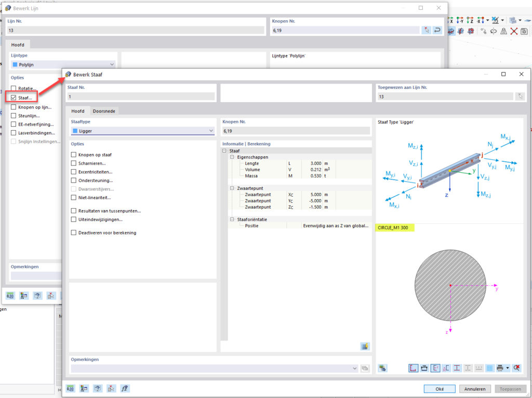
Task: Check 'Deactiveren voor berekening'
Action: click(74, 232)
